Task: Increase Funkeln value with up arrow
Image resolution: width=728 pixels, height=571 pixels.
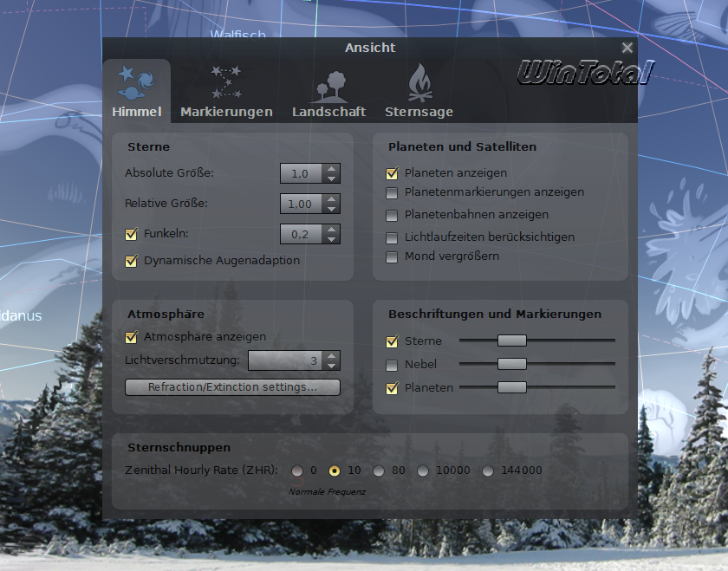Action: coord(331,230)
